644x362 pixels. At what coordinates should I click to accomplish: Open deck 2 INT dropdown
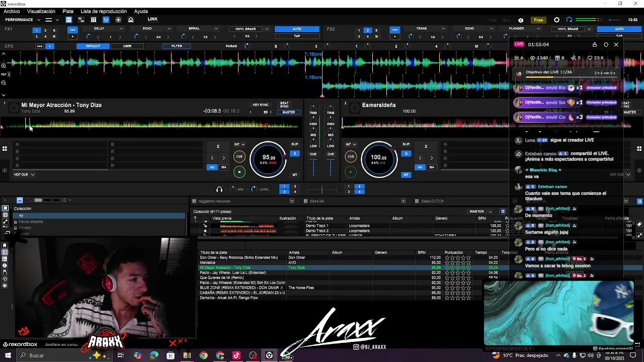(351, 145)
